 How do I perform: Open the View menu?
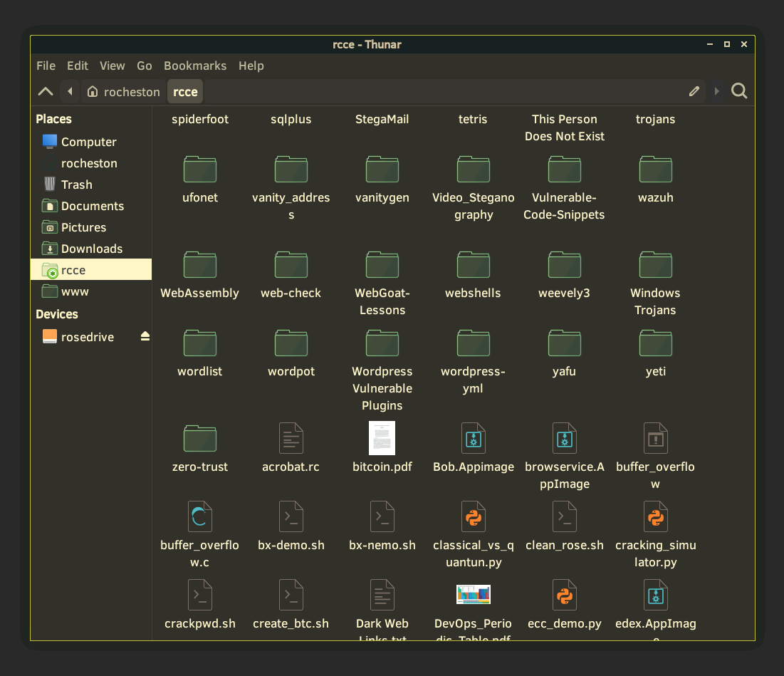click(x=113, y=66)
